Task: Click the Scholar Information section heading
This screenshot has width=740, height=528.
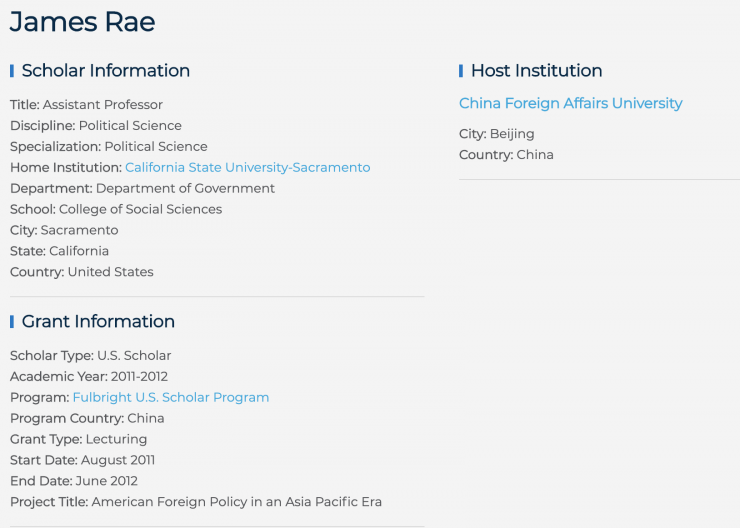Action: tap(105, 71)
